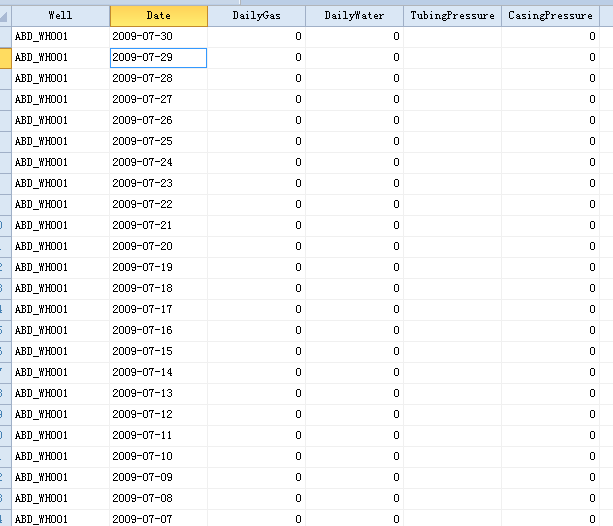Click the date cell 2009-07-18
The height and width of the screenshot is (526, 613).
159,289
